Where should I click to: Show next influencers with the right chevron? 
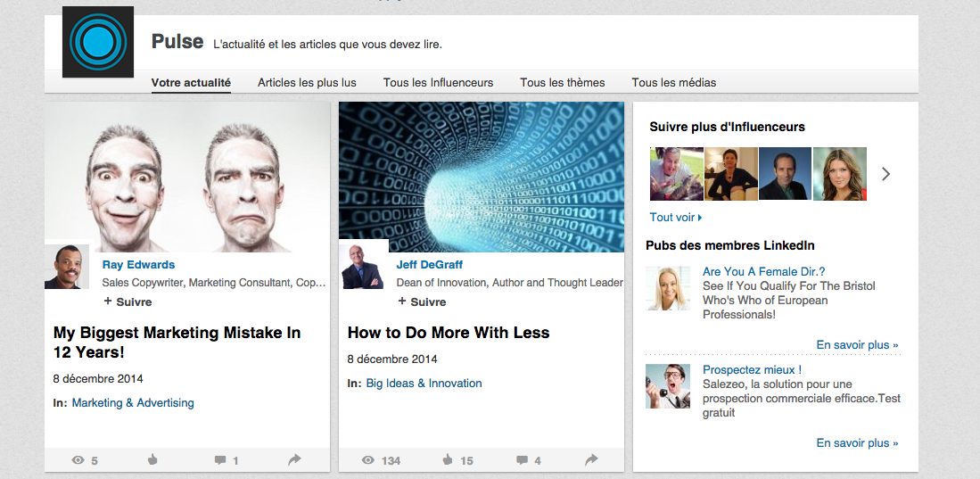pyautogui.click(x=885, y=174)
